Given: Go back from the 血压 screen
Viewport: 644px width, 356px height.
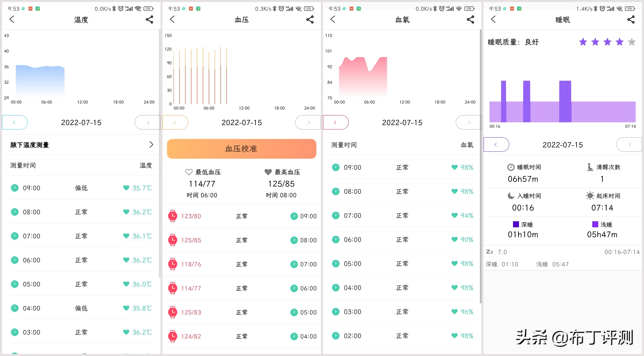Looking at the screenshot, I should coord(172,19).
